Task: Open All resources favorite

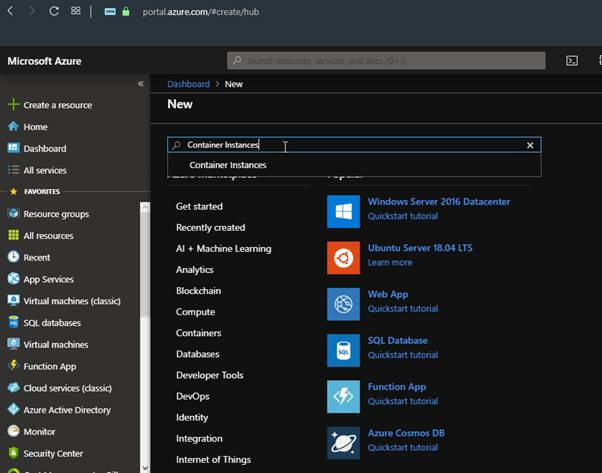Action: [48, 236]
